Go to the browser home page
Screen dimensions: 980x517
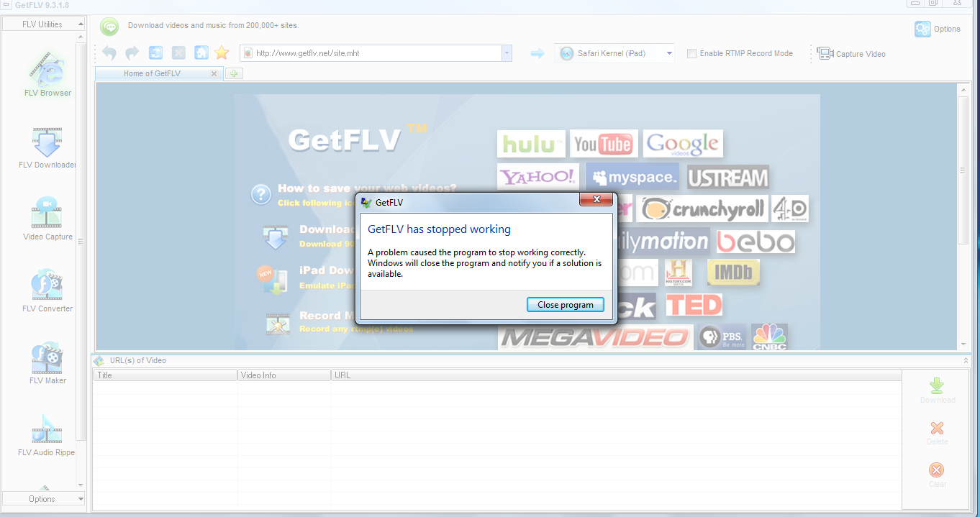(x=201, y=52)
